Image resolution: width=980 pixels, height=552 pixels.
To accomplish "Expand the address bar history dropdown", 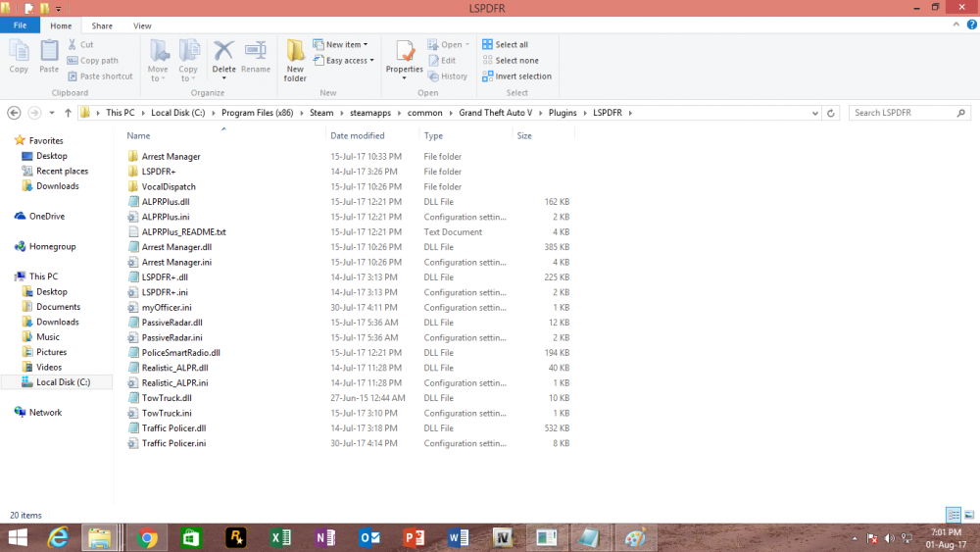I will tap(815, 113).
